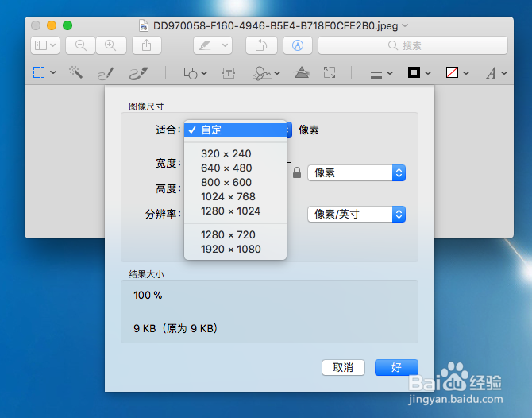The image size is (532, 418).
Task: Choose 320 × 240 preset
Action: (x=236, y=154)
